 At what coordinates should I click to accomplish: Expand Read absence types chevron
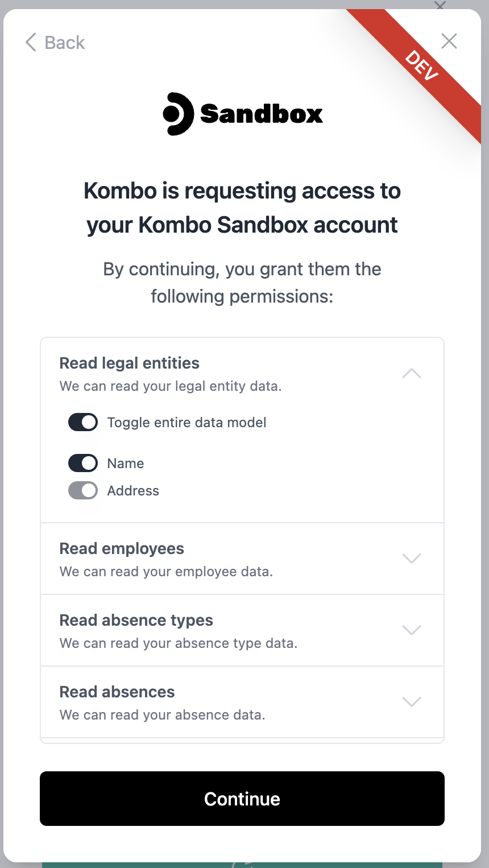[412, 630]
